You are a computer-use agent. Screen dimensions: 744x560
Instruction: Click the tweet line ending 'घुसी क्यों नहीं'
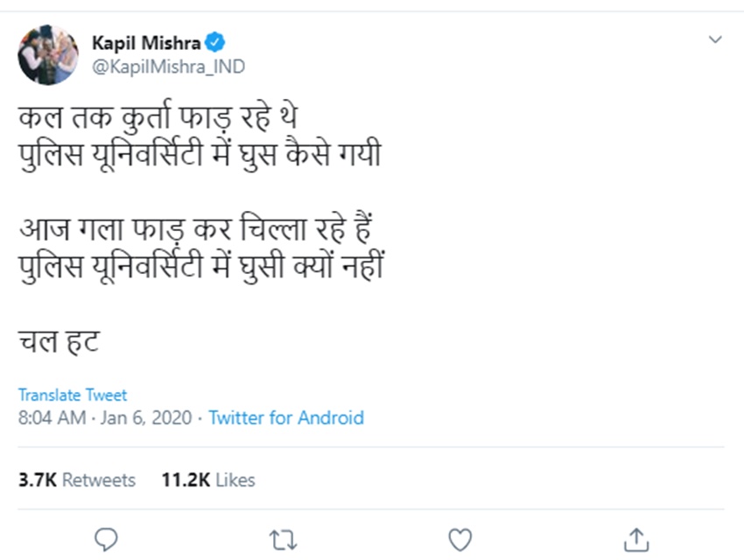click(201, 267)
